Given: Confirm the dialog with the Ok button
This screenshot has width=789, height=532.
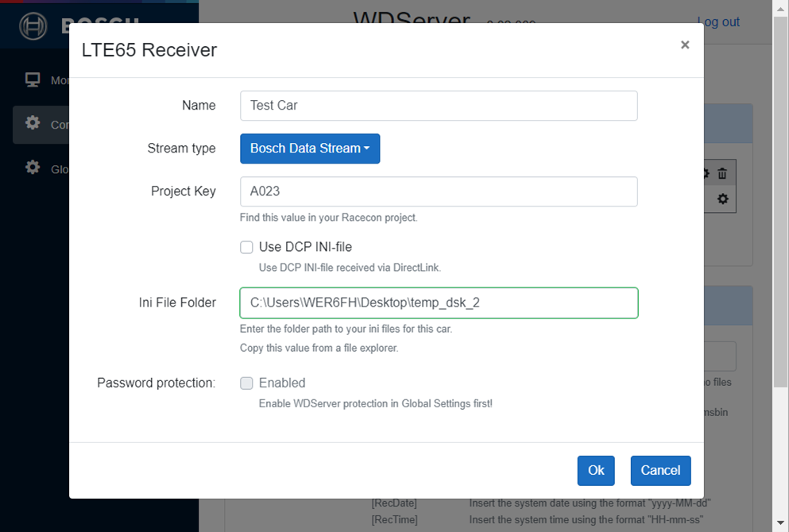Looking at the screenshot, I should tap(596, 470).
